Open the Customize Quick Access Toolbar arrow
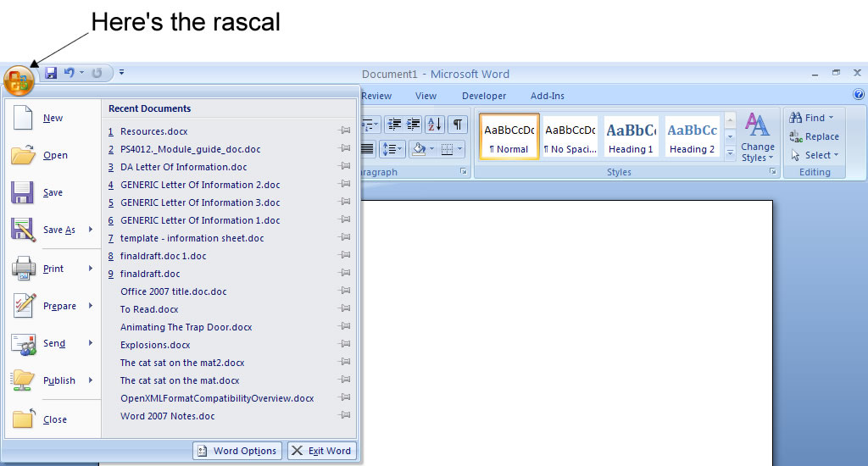Image resolution: width=868 pixels, height=466 pixels. (122, 72)
